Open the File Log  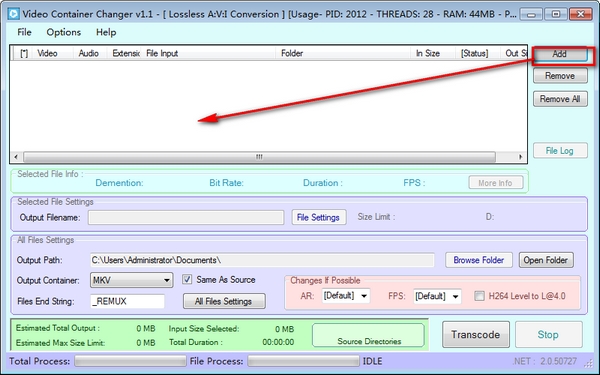pyautogui.click(x=560, y=151)
